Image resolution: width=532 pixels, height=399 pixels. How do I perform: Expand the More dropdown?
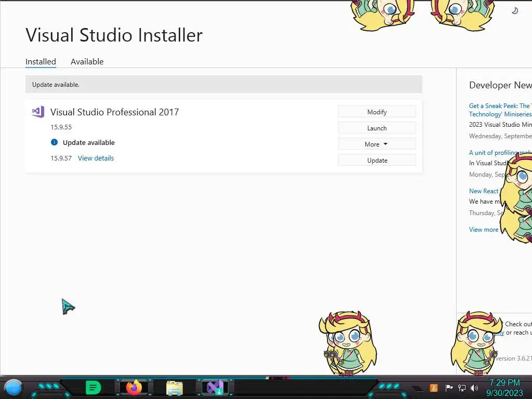(377, 144)
